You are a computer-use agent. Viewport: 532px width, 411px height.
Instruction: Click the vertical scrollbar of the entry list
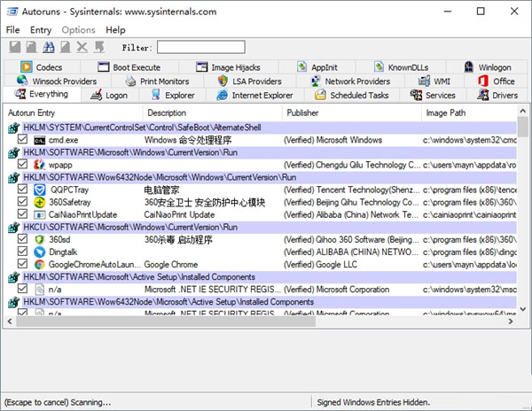tap(523, 221)
